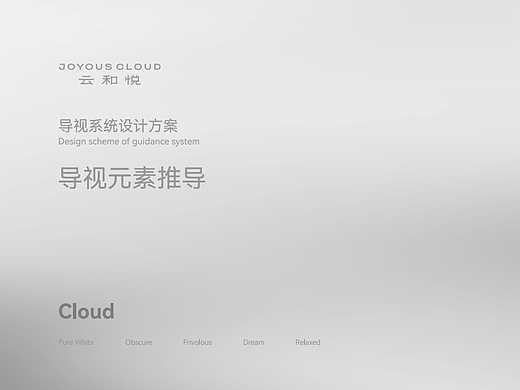The width and height of the screenshot is (520, 390).
Task: Click the JOYOUS CLOUD logo text
Action: [x=110, y=67]
